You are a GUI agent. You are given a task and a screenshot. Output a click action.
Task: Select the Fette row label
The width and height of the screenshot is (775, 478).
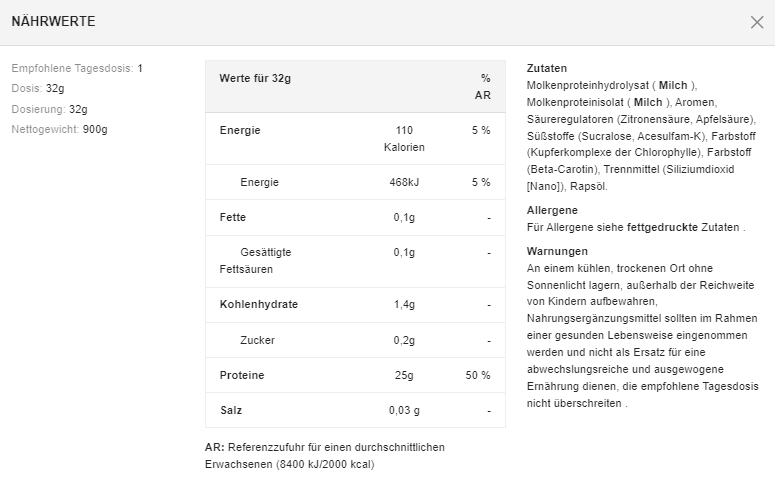tap(232, 217)
